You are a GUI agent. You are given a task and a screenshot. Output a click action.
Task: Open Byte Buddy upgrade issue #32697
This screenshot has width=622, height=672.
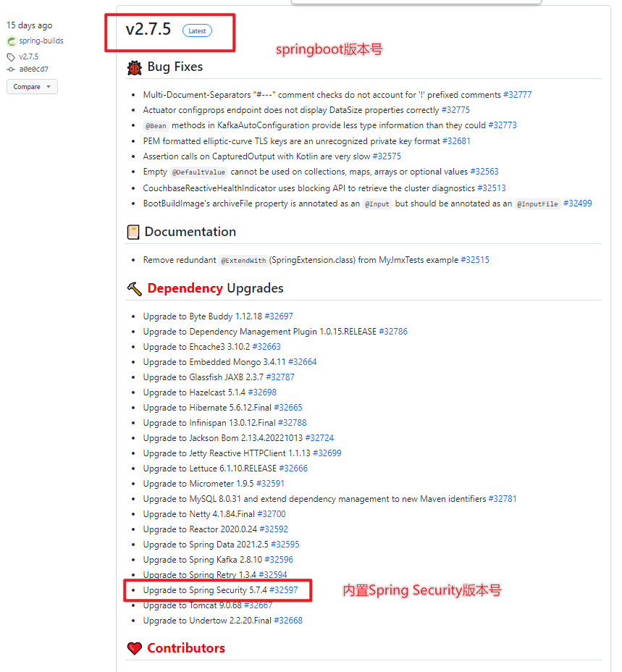(x=279, y=316)
